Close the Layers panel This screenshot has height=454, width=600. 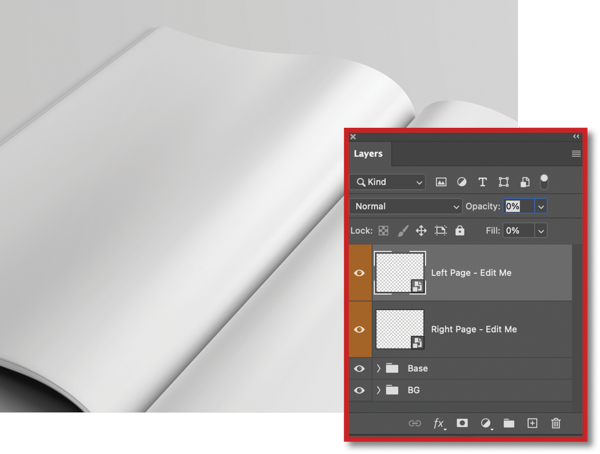(353, 137)
